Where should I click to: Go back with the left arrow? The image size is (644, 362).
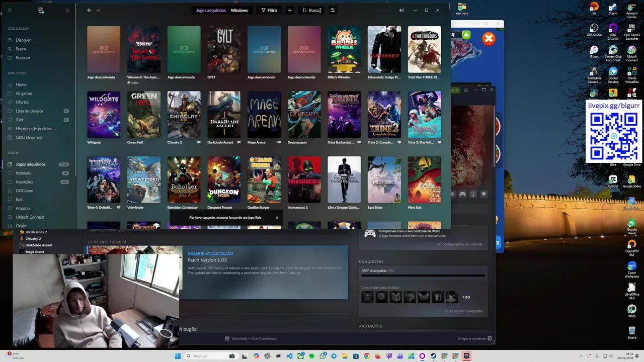89,10
